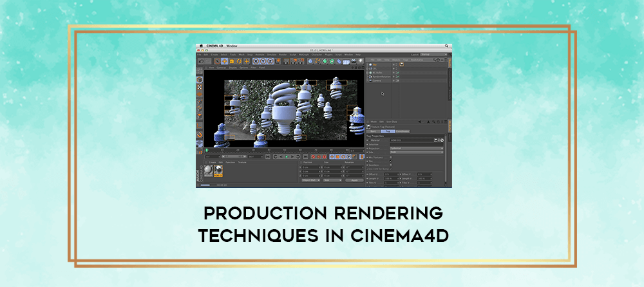This screenshot has height=287, width=644.
Task: Go to start of animation
Action: coord(268,157)
